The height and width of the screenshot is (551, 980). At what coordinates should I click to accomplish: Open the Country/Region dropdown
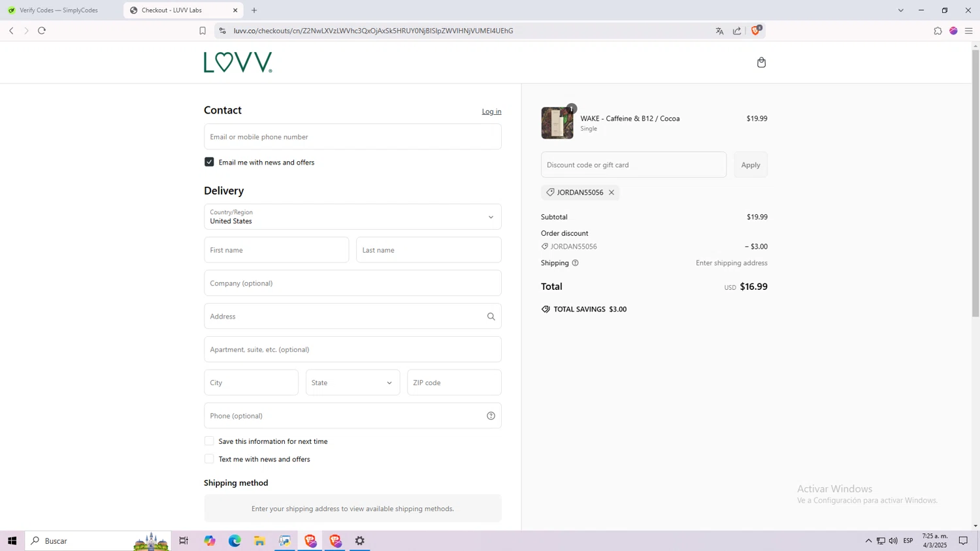pyautogui.click(x=353, y=217)
